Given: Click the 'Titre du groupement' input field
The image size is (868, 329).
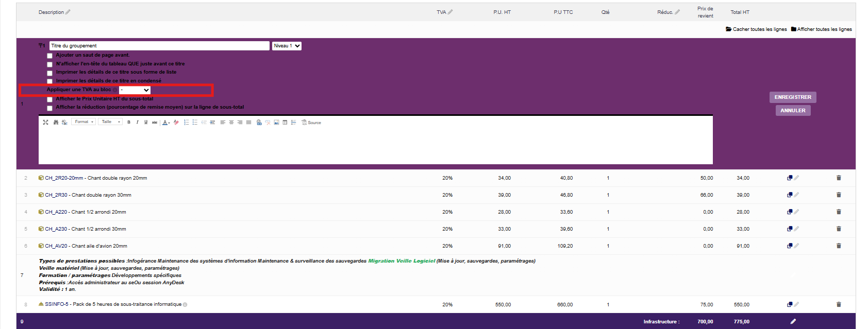Looking at the screenshot, I should (159, 46).
